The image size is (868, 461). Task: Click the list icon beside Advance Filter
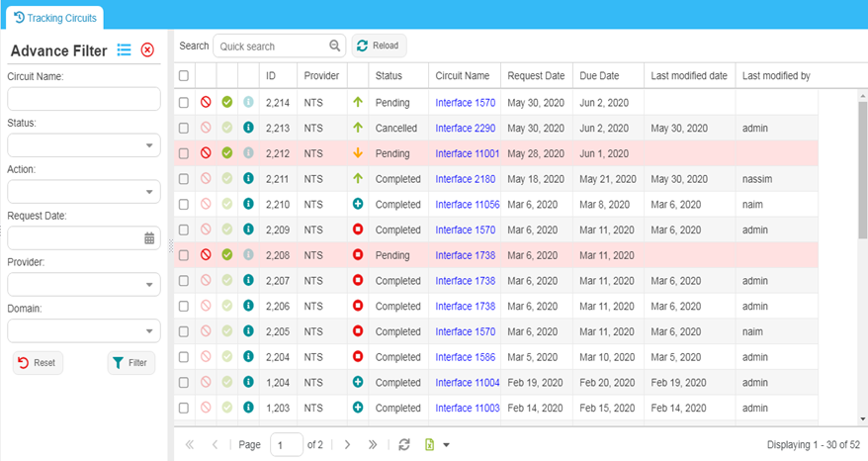point(125,50)
